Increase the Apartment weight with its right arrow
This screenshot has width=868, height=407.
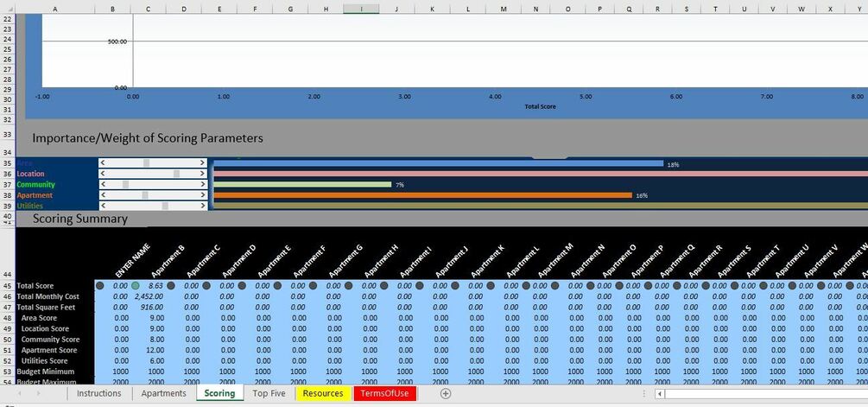[x=203, y=195]
